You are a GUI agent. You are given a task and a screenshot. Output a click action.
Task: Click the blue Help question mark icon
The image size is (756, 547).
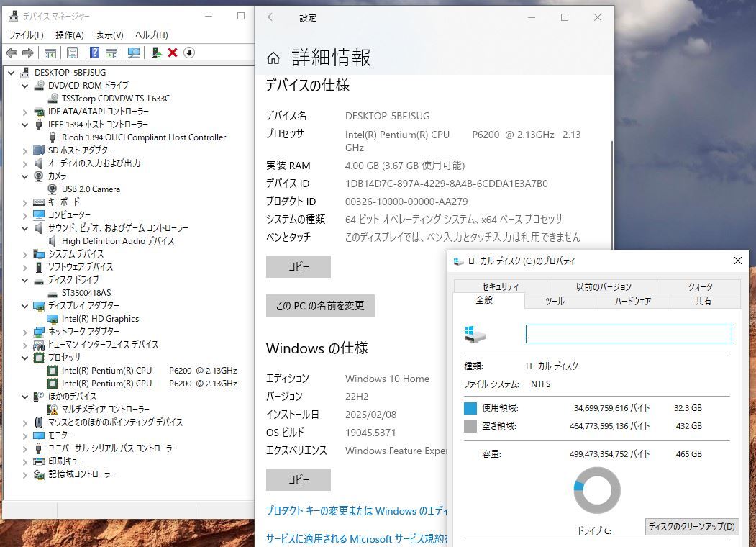94,52
